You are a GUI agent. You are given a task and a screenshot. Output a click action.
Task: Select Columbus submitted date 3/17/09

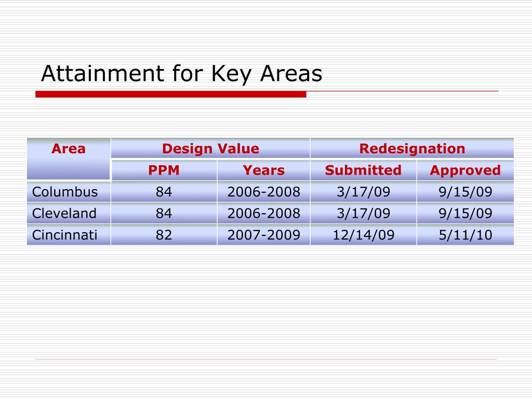pyautogui.click(x=363, y=192)
